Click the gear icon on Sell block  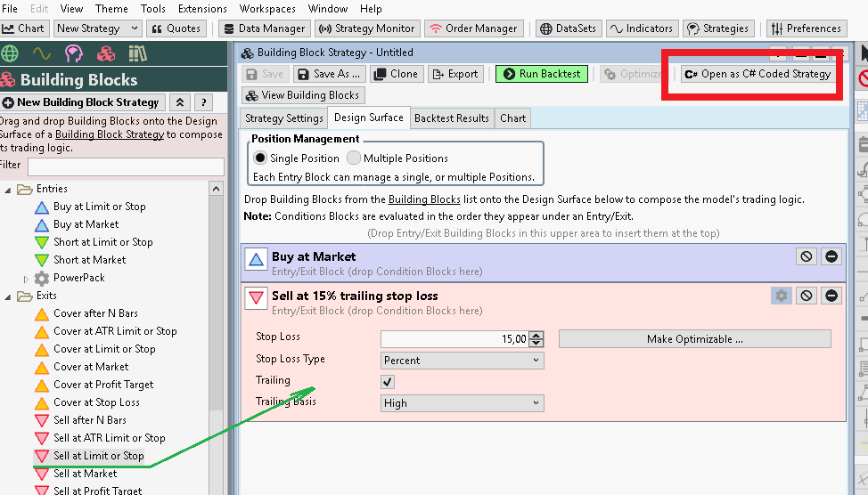coord(782,296)
